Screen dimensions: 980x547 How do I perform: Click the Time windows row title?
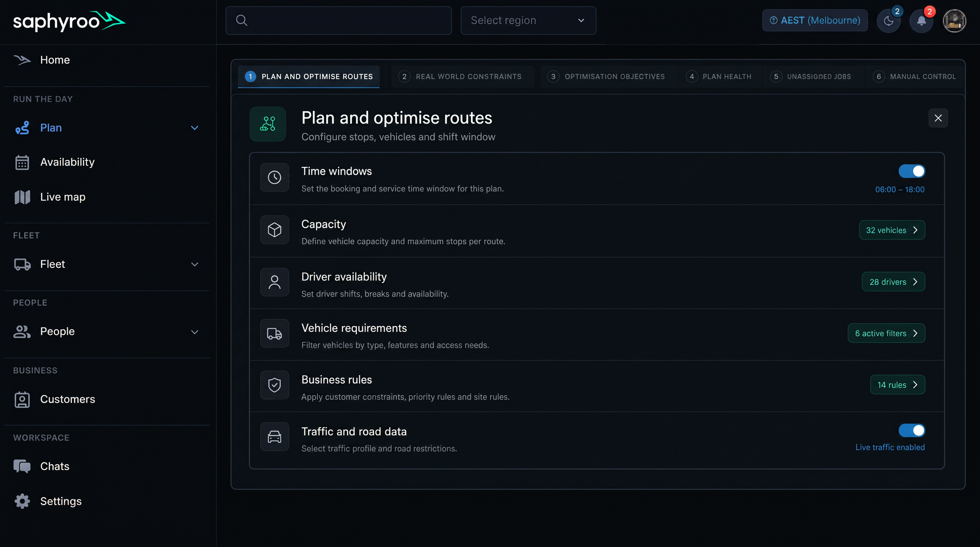(336, 171)
